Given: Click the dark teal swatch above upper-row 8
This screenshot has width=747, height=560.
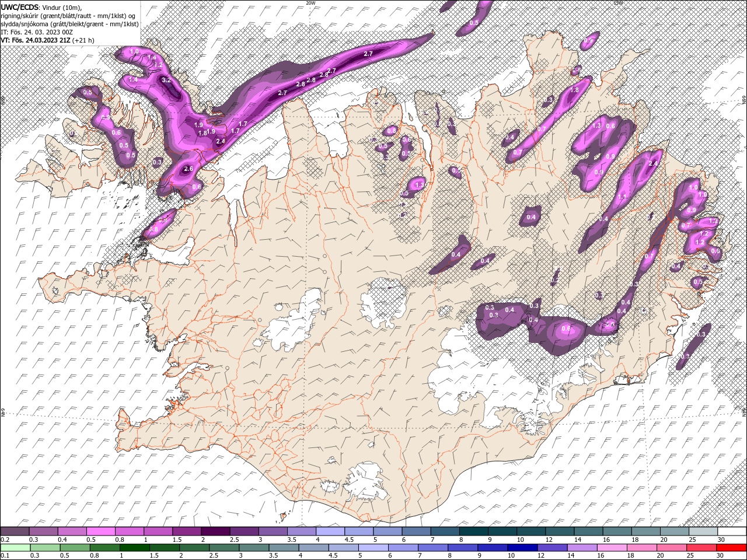Looking at the screenshot, I should 474,531.
